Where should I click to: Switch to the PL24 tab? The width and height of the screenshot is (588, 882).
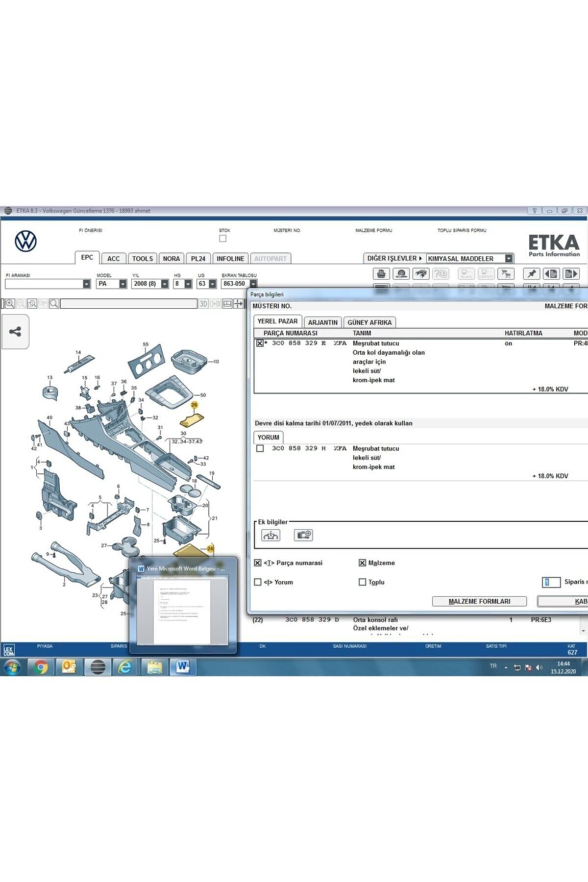coord(198,259)
